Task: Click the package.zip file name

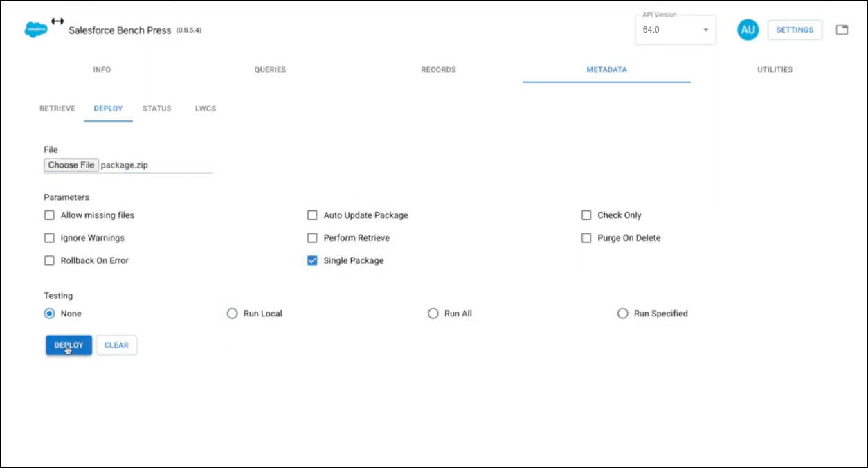Action: coord(125,165)
